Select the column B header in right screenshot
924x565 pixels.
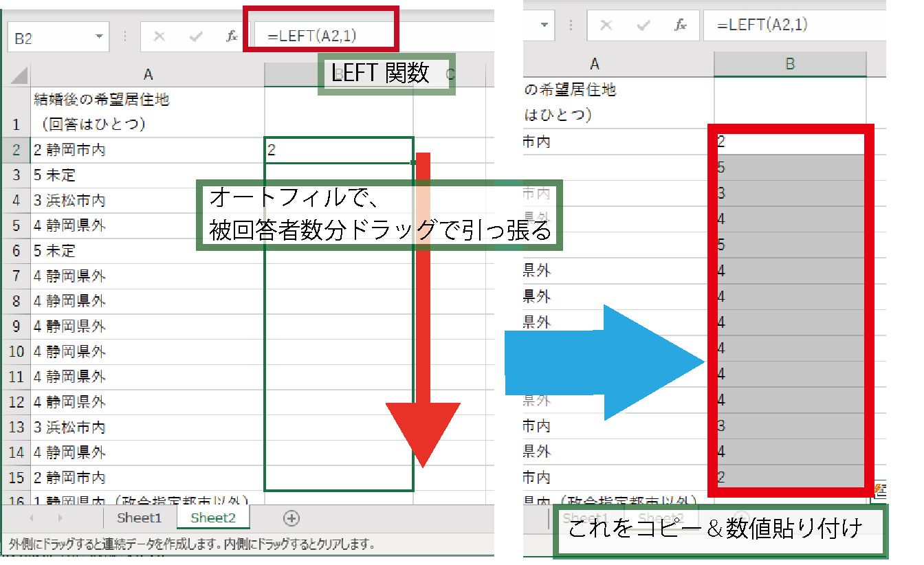(x=790, y=65)
